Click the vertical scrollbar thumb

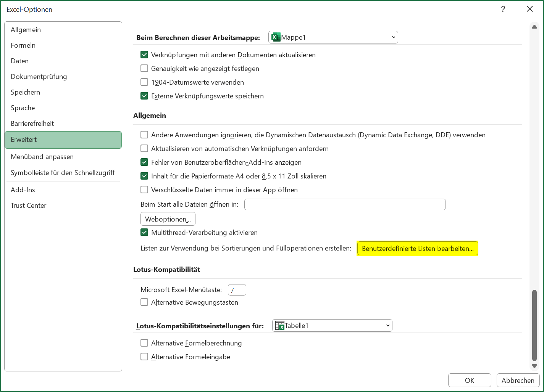tap(534, 325)
